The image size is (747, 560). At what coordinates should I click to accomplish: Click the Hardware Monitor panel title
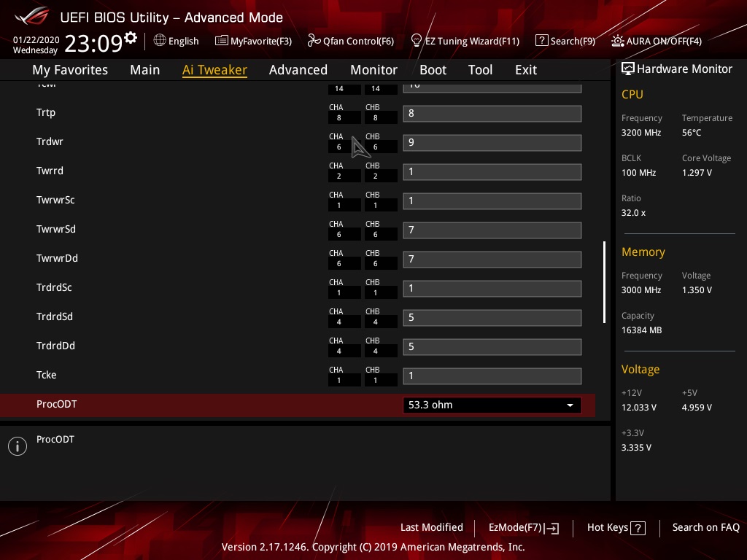684,69
